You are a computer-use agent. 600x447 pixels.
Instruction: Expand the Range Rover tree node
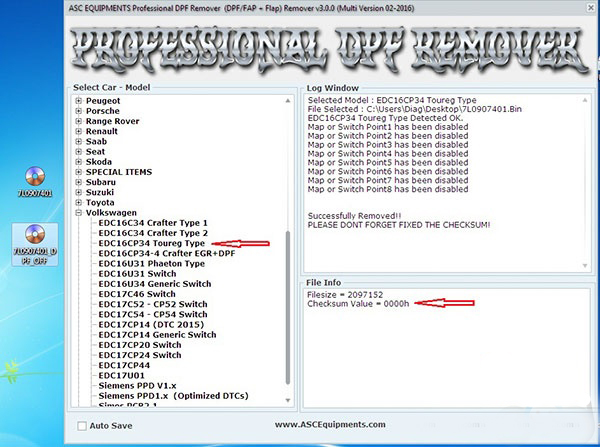tap(78, 121)
